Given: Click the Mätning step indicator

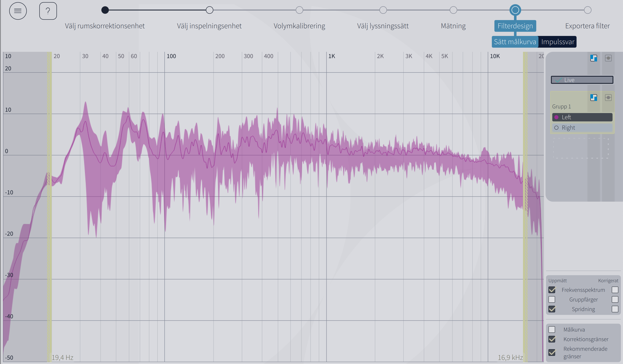Looking at the screenshot, I should (x=453, y=10).
